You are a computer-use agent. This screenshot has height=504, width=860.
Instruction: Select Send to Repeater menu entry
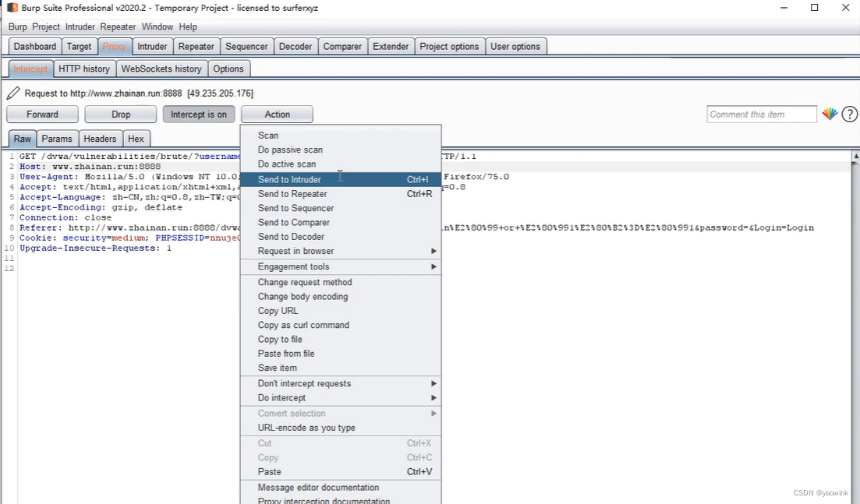[341, 194]
